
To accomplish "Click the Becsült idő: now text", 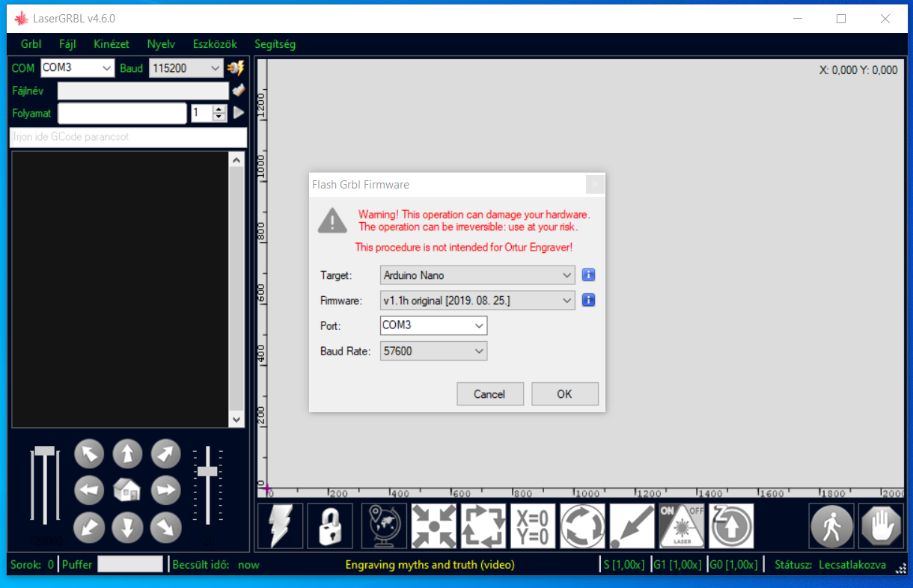I will click(x=216, y=565).
